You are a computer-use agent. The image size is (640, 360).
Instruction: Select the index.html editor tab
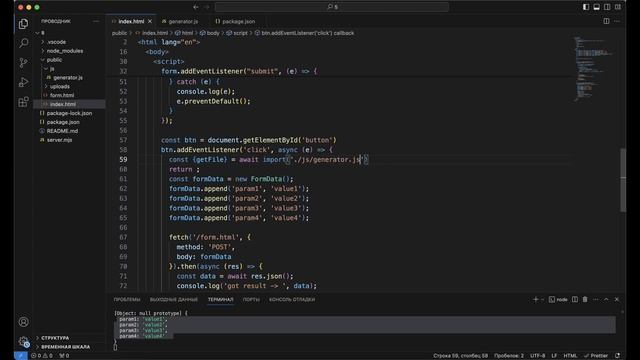(131, 21)
